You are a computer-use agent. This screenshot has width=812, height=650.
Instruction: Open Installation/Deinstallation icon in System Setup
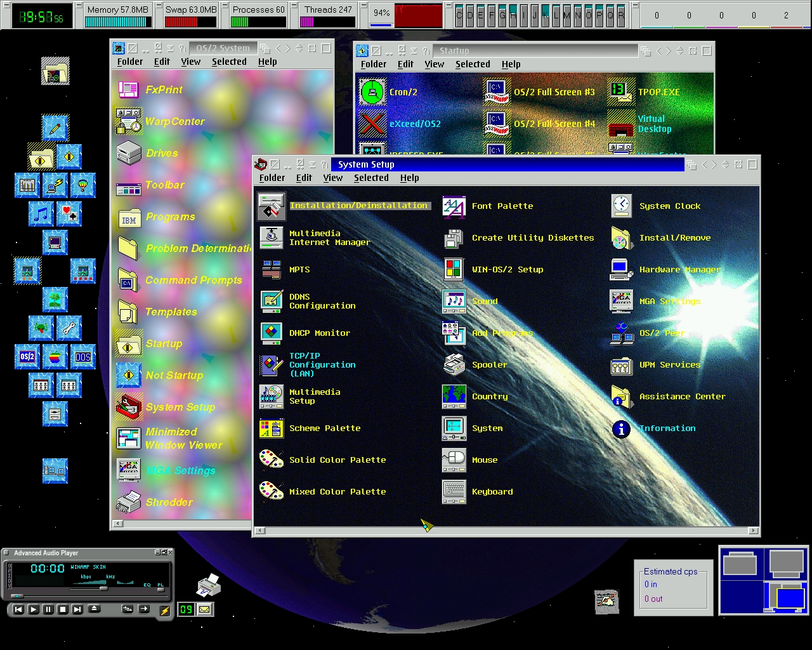(272, 206)
